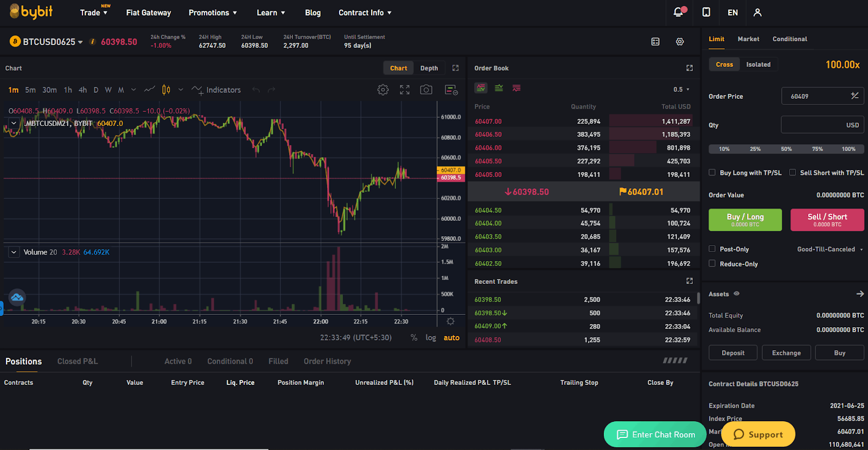Screen dimensions: 868x450
Task: Open chart settings gear icon
Action: (x=383, y=90)
